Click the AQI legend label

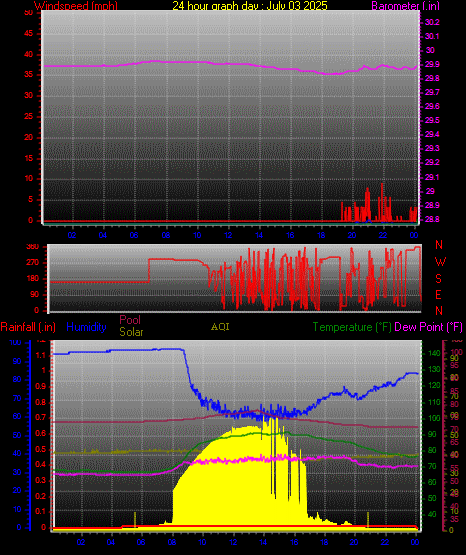(220, 327)
